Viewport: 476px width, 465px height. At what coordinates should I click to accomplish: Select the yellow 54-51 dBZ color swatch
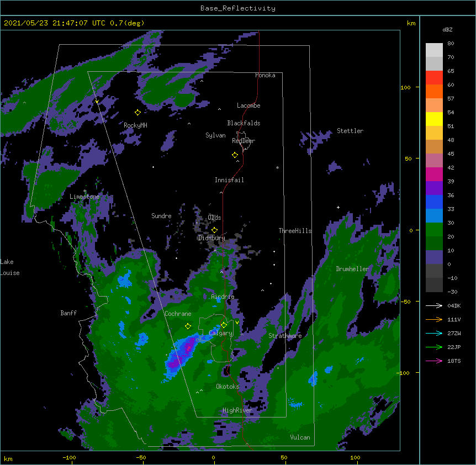(434, 119)
